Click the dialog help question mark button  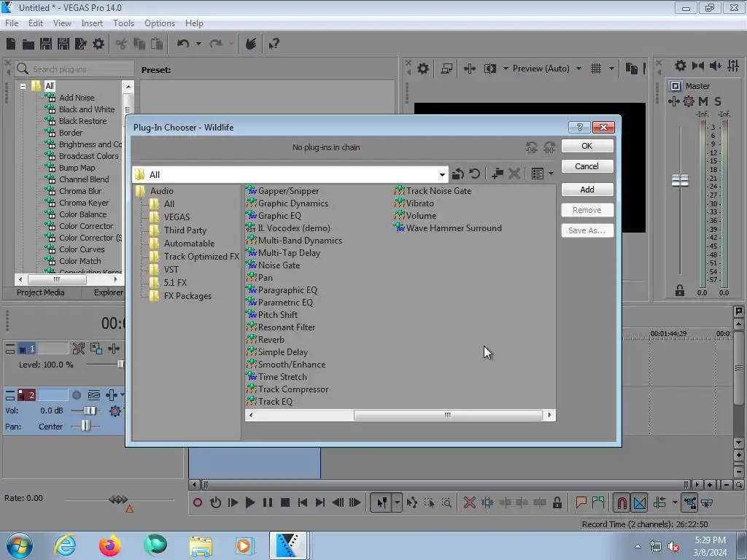[579, 127]
